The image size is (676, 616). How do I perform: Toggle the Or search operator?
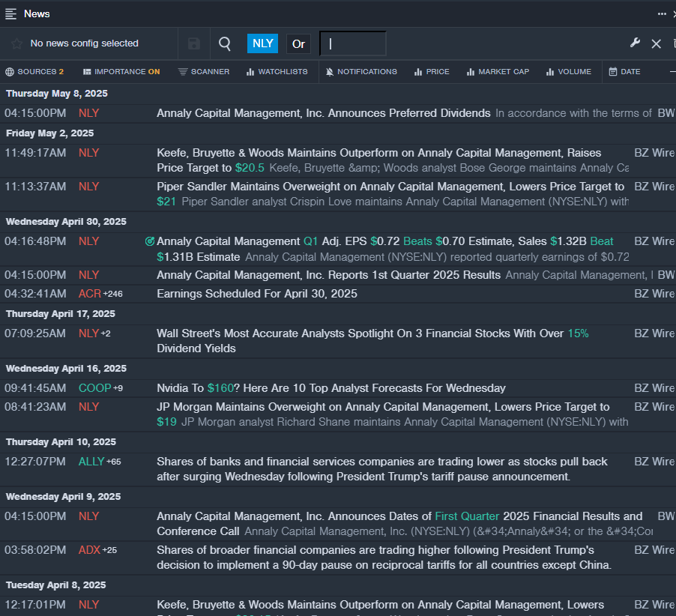click(298, 44)
